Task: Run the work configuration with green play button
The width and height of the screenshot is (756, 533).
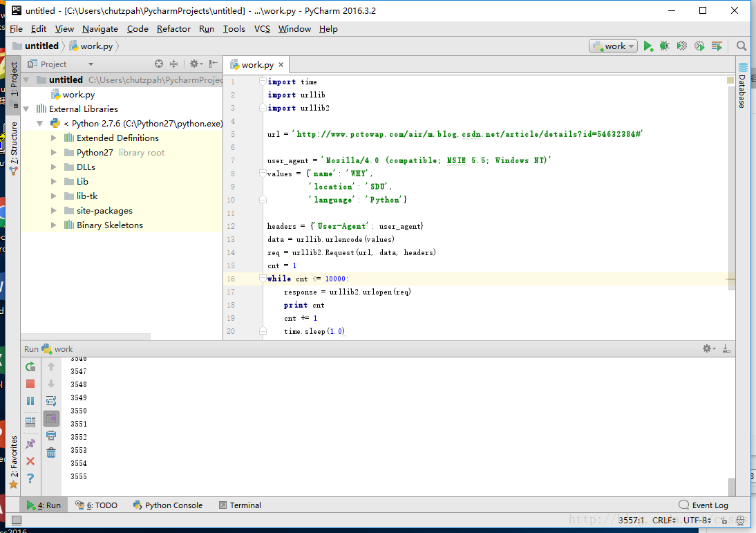Action: (648, 46)
